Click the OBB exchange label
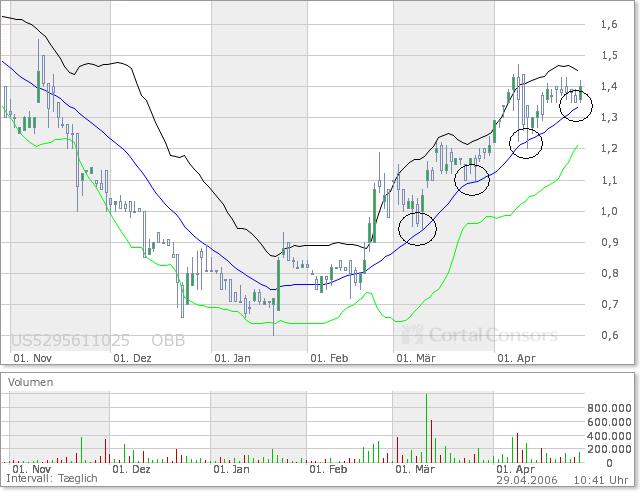640x492 pixels. 167,340
